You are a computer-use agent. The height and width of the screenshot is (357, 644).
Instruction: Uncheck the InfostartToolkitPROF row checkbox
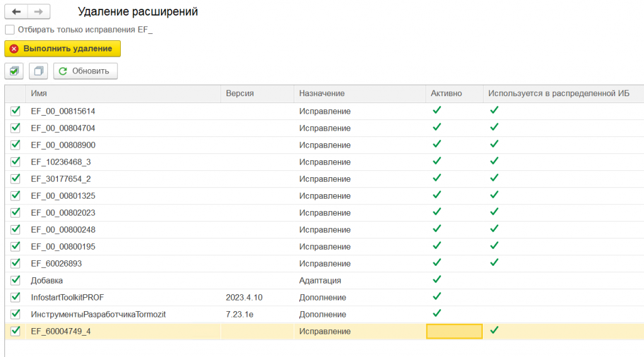tap(16, 297)
